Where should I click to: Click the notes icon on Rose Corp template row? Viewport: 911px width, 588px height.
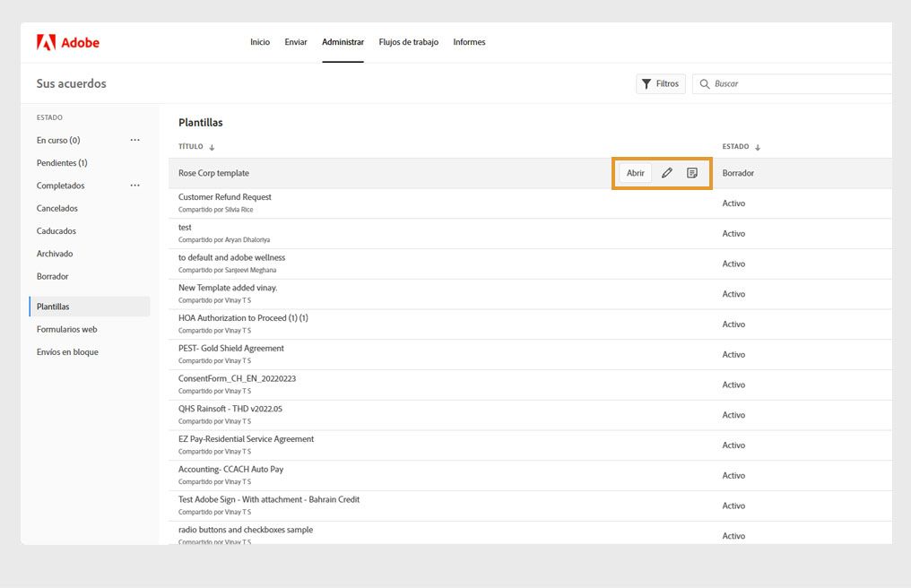pos(692,173)
